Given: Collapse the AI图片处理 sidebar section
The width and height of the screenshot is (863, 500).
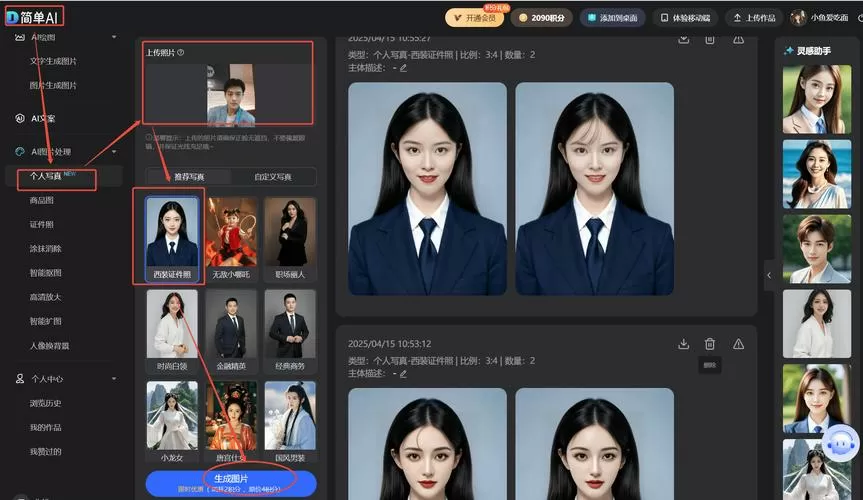Looking at the screenshot, I should click(114, 151).
